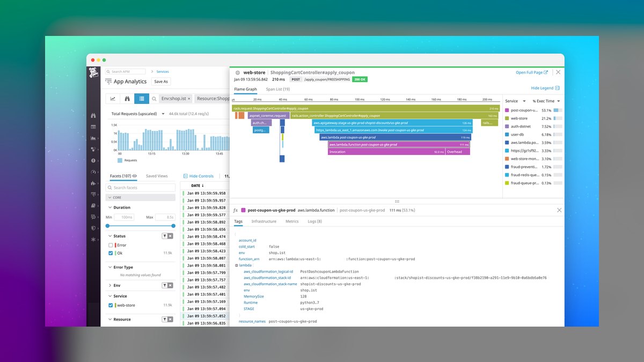Switch to the line-chart timeseries view

(x=113, y=99)
